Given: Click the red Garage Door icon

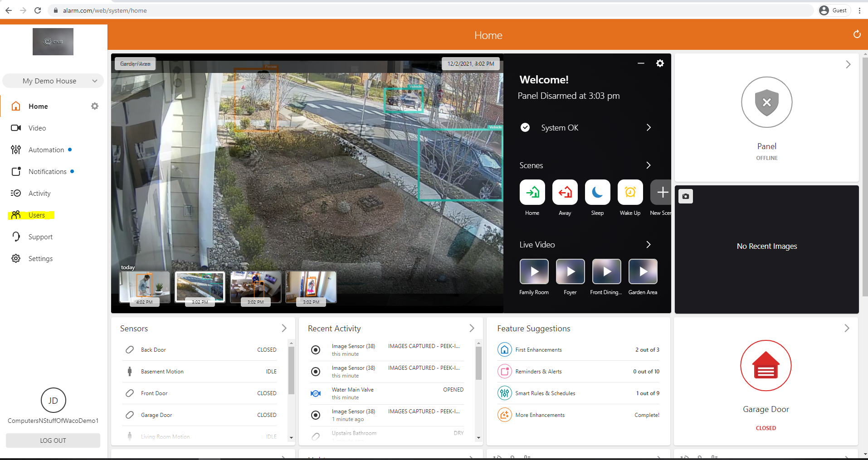Looking at the screenshot, I should click(766, 366).
